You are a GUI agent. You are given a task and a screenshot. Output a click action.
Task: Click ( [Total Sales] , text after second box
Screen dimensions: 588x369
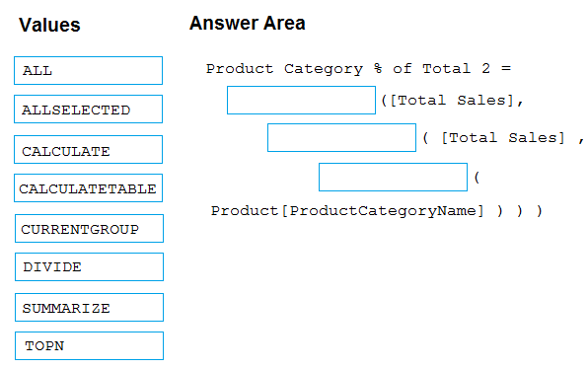click(x=503, y=138)
